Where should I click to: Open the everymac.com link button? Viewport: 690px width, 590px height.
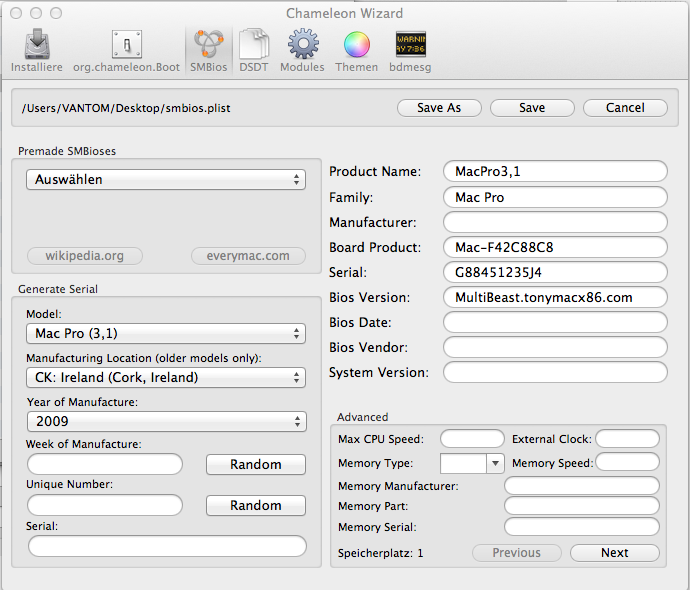247,256
